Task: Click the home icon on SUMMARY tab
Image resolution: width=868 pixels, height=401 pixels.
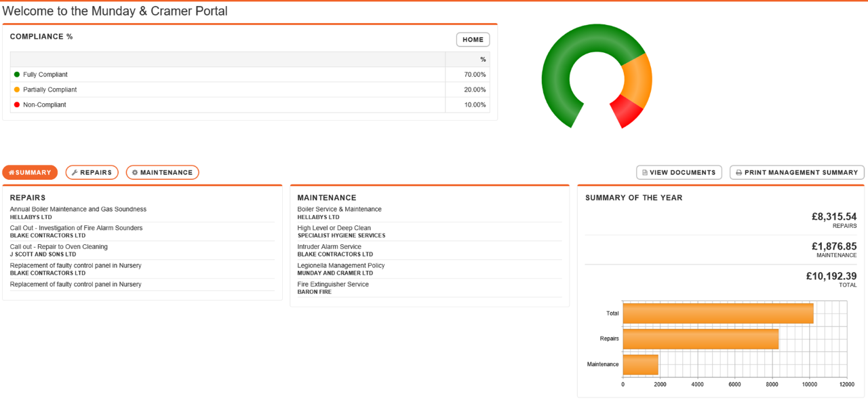Action: click(x=12, y=172)
